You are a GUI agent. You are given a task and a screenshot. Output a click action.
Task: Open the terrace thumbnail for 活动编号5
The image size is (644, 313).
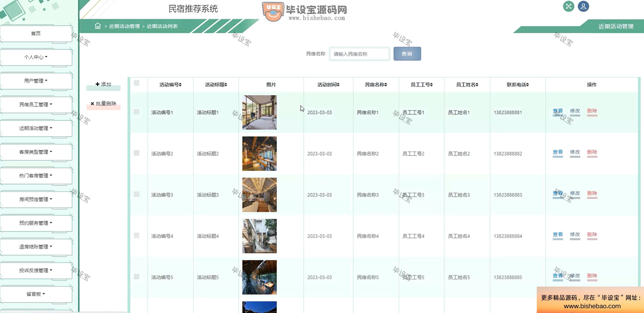tap(260, 277)
